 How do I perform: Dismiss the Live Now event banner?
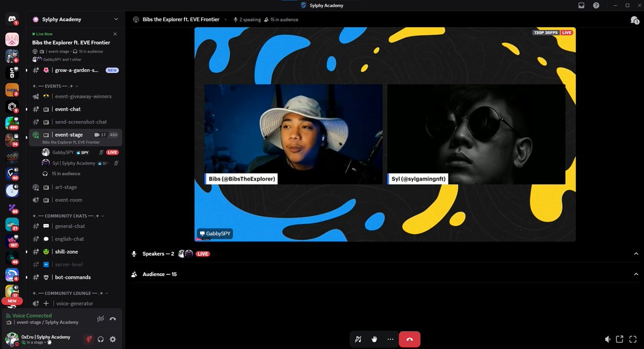(x=115, y=34)
